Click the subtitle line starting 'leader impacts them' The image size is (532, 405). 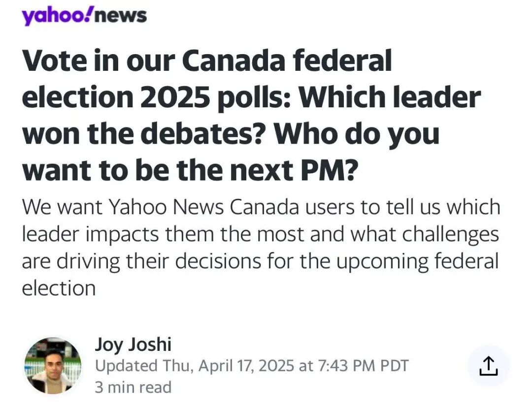(x=260, y=234)
